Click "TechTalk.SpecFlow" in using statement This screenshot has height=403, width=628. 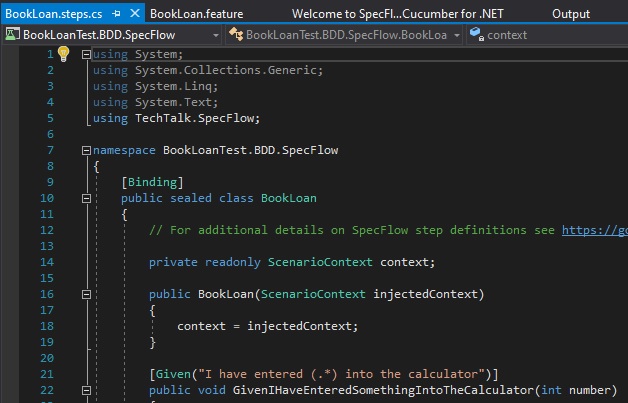pos(195,118)
